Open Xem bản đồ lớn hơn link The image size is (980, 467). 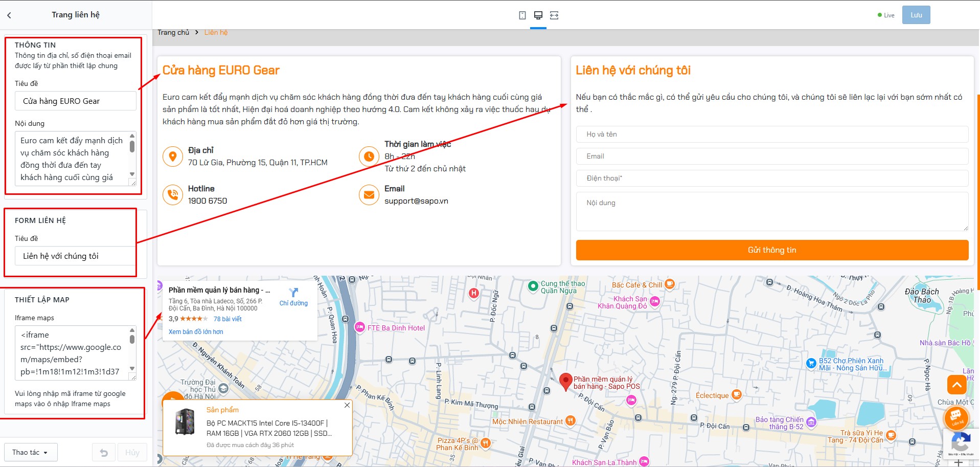point(196,331)
